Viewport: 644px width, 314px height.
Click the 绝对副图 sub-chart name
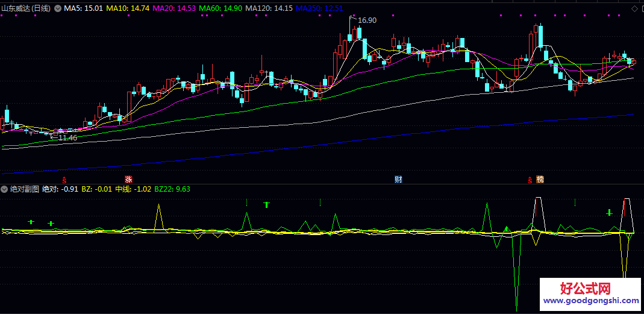25,189
